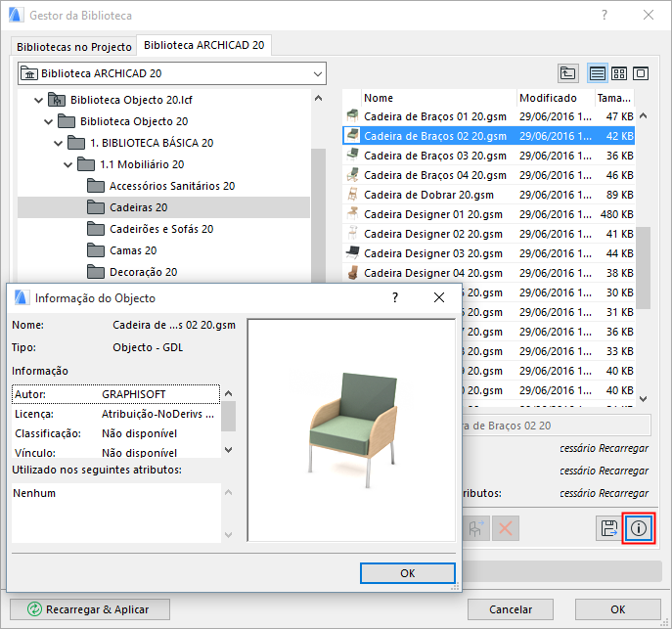Click the folder tree scroll up arrow
Image resolution: width=672 pixels, height=629 pixels.
click(x=318, y=98)
